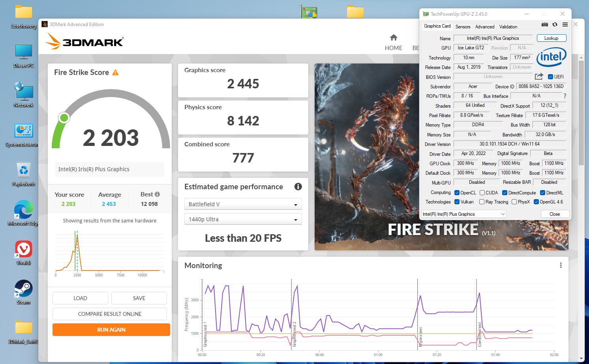Click COMPARE RESULT ONLINE button
Image resolution: width=589 pixels, height=364 pixels.
click(110, 314)
